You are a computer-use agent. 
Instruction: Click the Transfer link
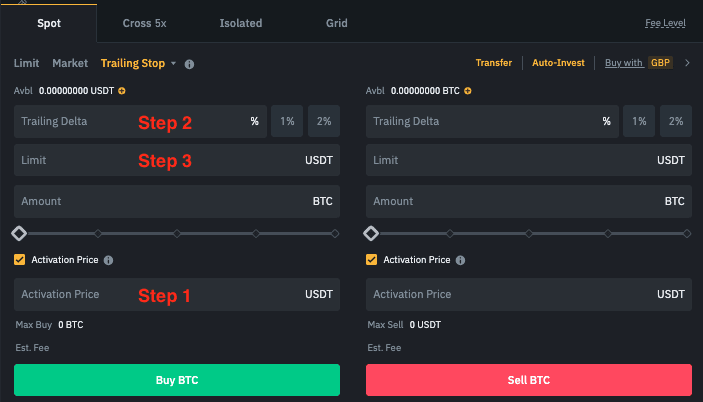pyautogui.click(x=493, y=63)
